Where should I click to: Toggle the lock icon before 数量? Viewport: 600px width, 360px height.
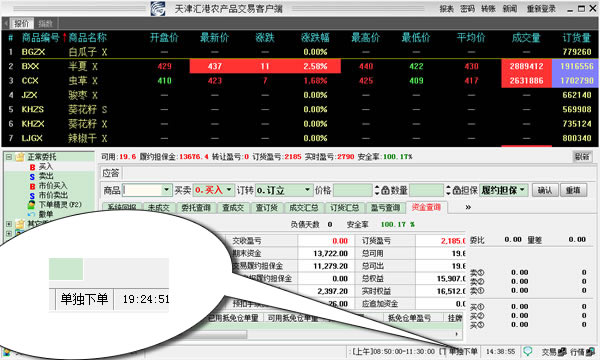[385, 190]
